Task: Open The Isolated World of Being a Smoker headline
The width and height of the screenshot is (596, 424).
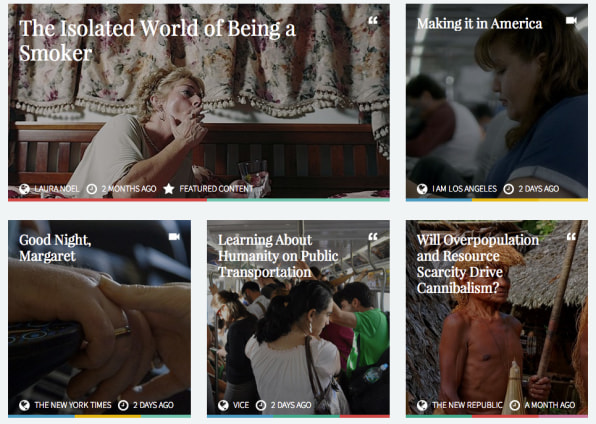Action: click(157, 40)
